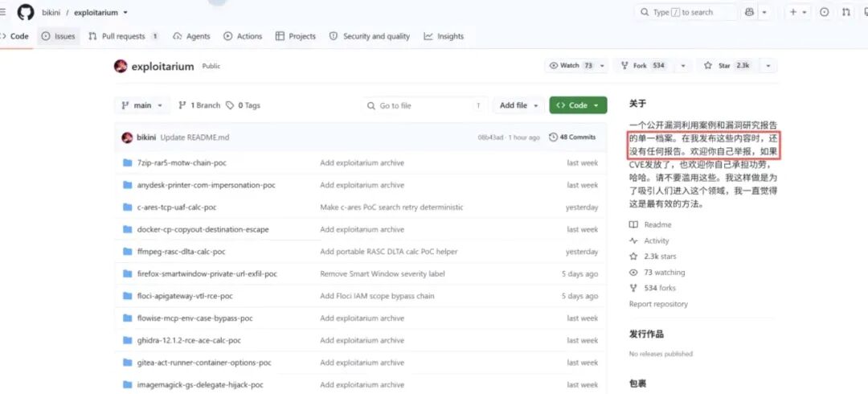Viewport: 868px width, 394px height.
Task: Open Copilot chat icon in header
Action: point(750,12)
